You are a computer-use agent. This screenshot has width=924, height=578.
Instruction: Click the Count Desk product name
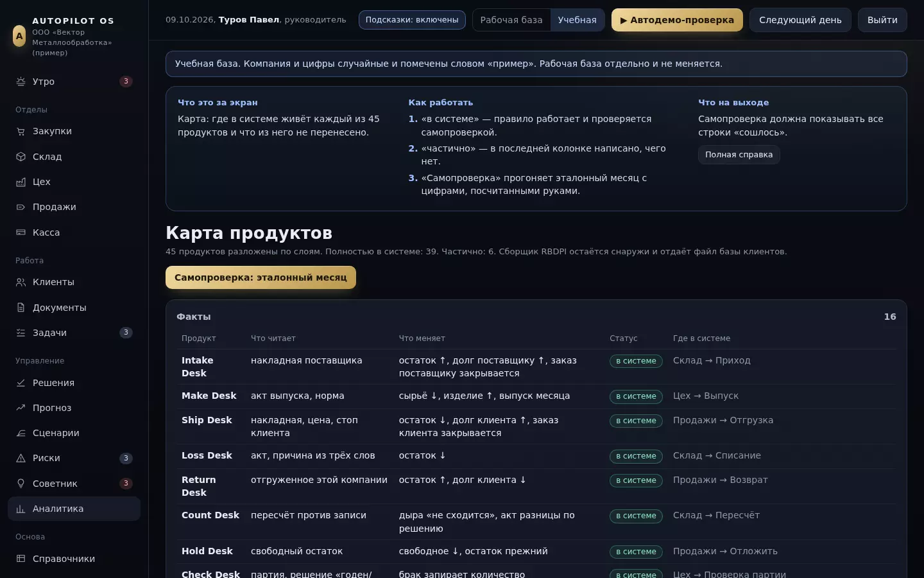click(x=210, y=515)
